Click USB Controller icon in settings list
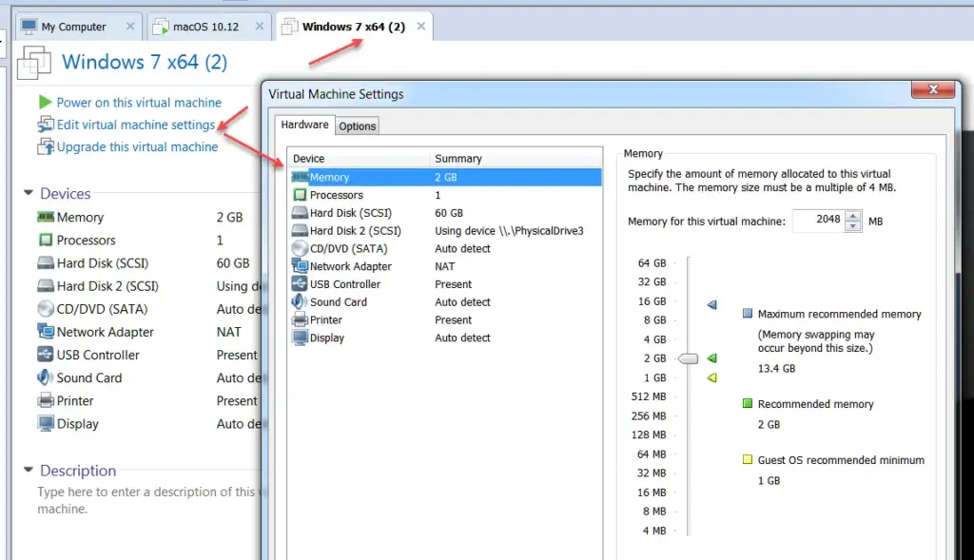This screenshot has height=560, width=974. tap(300, 283)
